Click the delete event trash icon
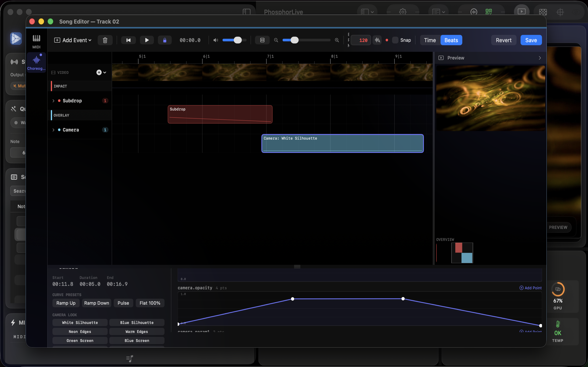The width and height of the screenshot is (588, 367). [x=105, y=40]
